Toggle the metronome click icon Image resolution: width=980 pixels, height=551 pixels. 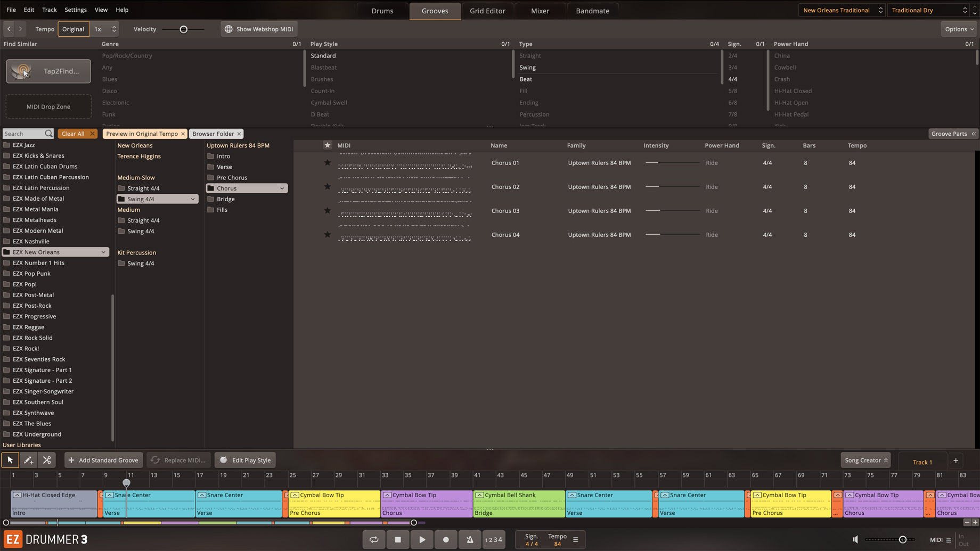(x=470, y=539)
